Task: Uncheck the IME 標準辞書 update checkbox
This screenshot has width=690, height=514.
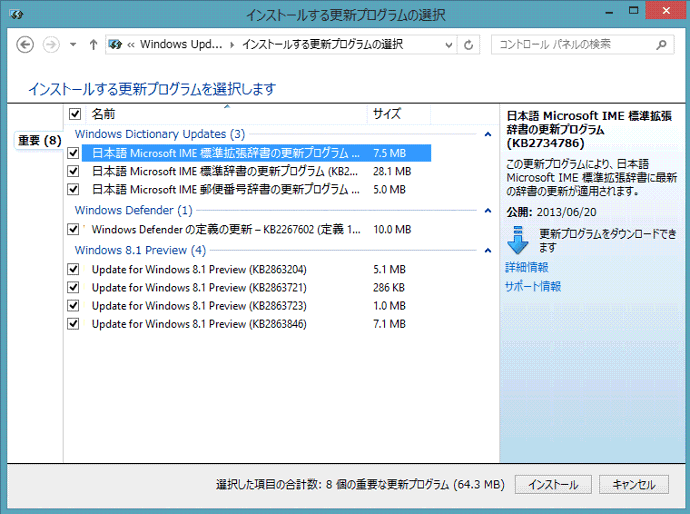Action: click(x=73, y=171)
